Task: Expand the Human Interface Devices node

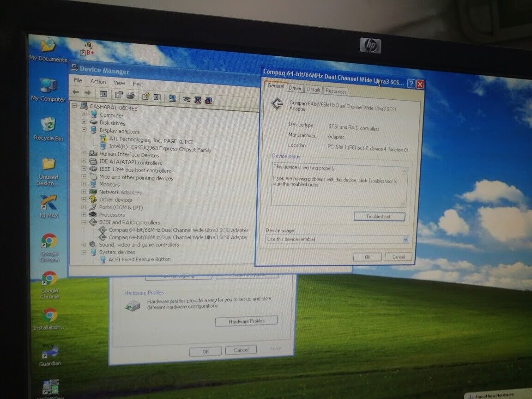Action: pos(84,153)
